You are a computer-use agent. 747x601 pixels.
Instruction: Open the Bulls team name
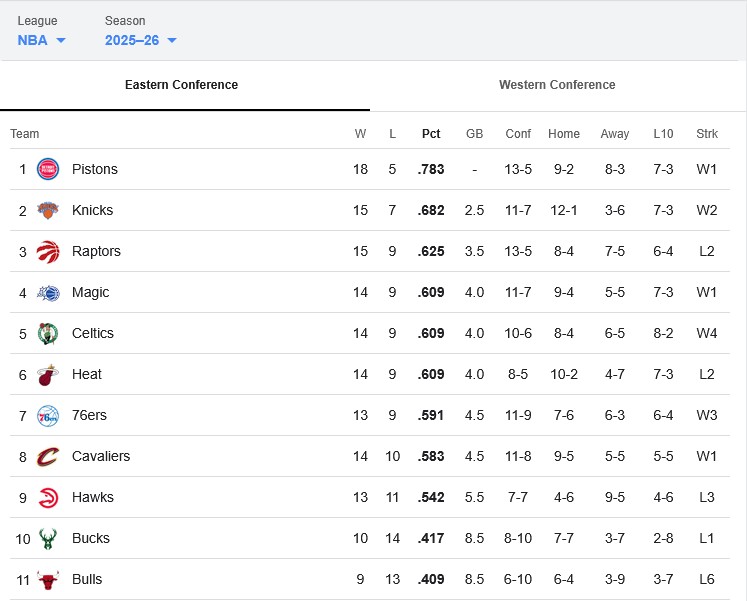click(87, 579)
